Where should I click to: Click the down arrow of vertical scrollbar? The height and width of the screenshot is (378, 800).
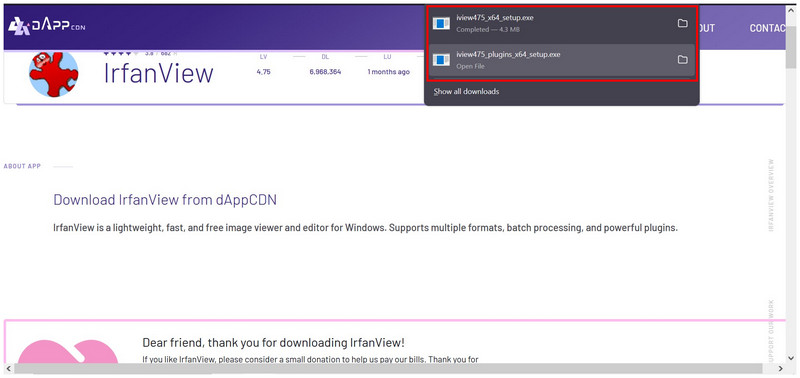[790, 357]
